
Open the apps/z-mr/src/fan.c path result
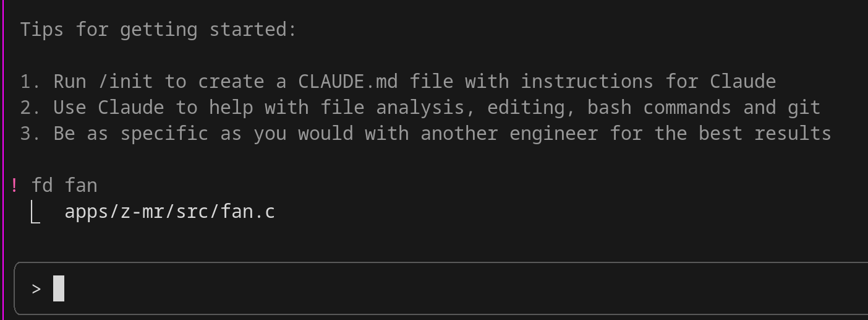170,212
